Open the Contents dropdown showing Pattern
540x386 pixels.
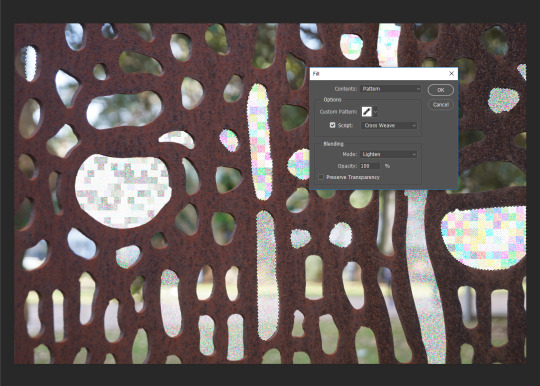(x=391, y=89)
